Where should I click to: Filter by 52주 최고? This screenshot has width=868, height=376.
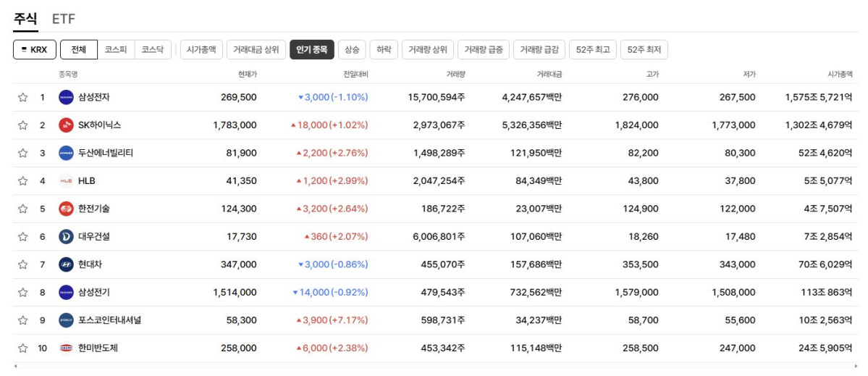click(593, 49)
